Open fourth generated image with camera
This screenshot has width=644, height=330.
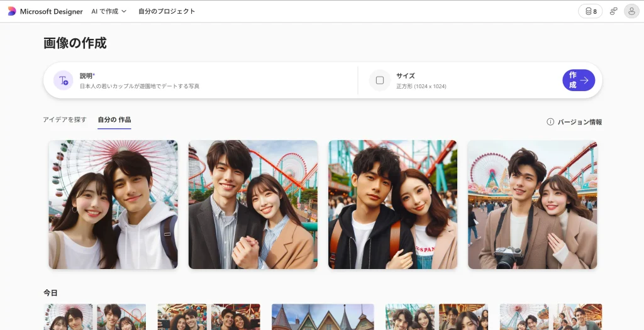click(532, 204)
